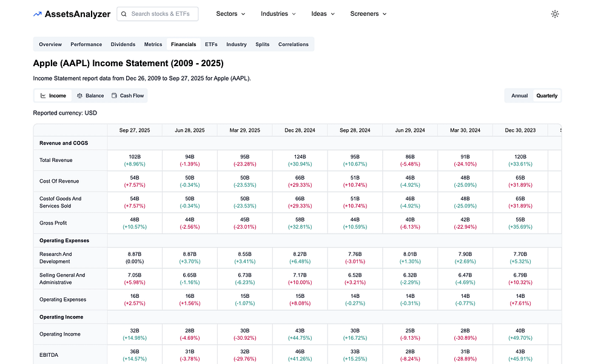
Task: Open the Sectors dropdown
Action: (230, 13)
